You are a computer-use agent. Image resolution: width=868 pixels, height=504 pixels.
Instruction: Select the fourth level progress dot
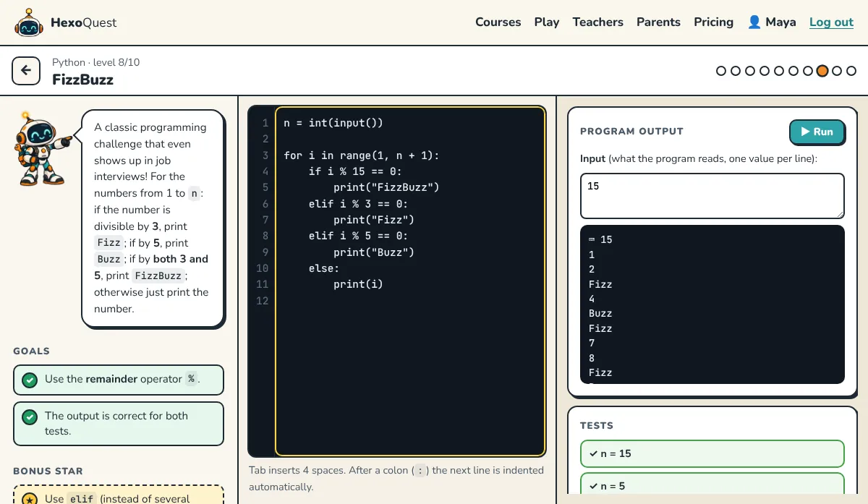[x=765, y=71]
